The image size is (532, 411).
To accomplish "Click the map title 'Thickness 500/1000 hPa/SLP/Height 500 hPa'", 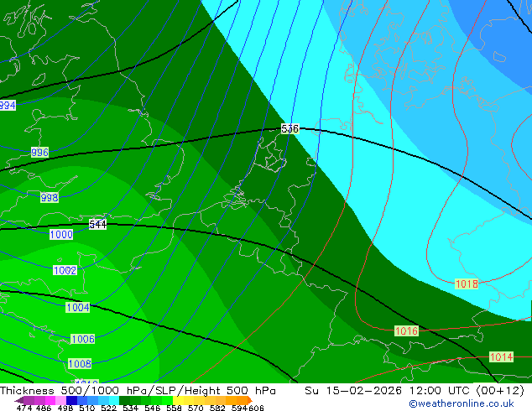I will 138,391.
